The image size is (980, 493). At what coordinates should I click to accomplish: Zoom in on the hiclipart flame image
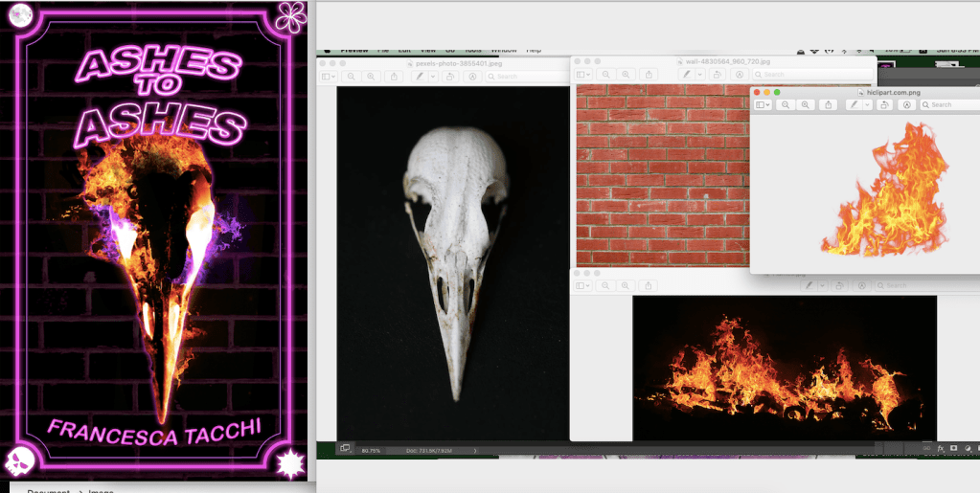806,104
